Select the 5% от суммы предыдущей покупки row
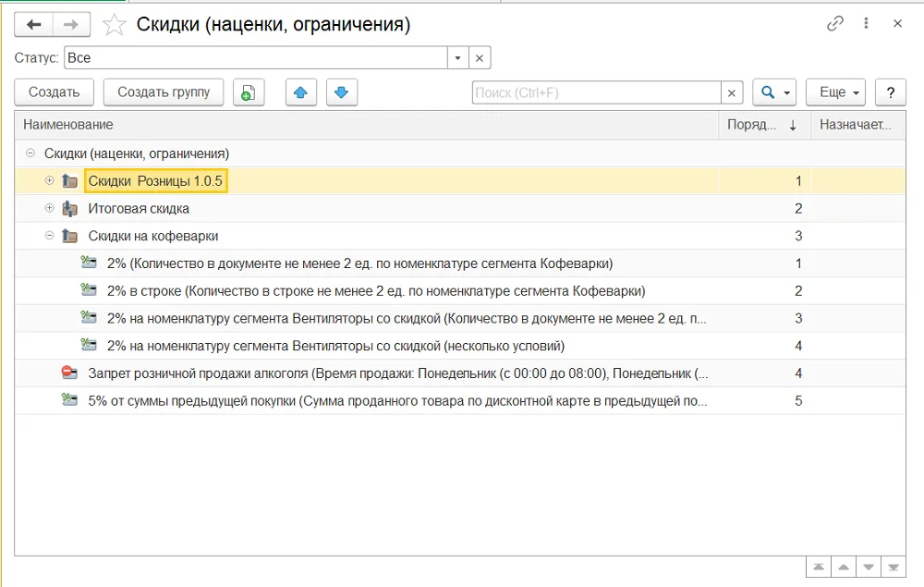924x587 pixels. (460, 401)
